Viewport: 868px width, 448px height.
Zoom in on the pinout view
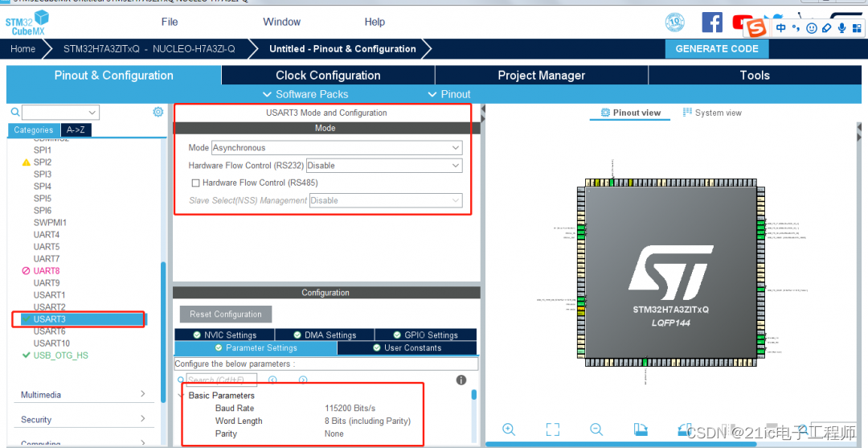(x=509, y=430)
